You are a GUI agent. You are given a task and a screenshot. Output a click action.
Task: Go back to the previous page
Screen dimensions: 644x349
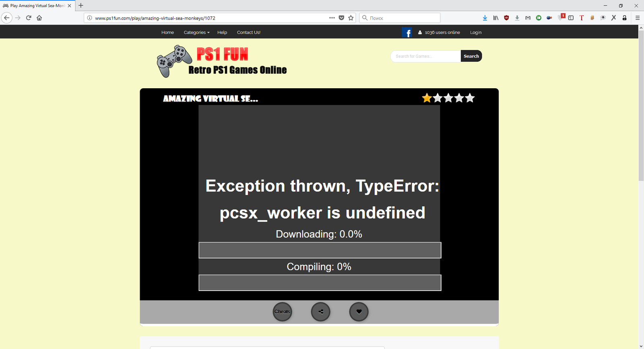6,18
